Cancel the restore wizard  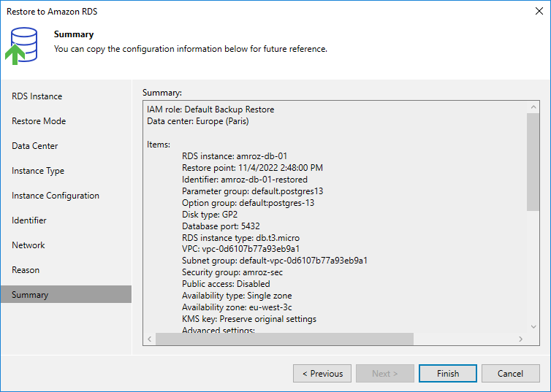click(x=510, y=374)
